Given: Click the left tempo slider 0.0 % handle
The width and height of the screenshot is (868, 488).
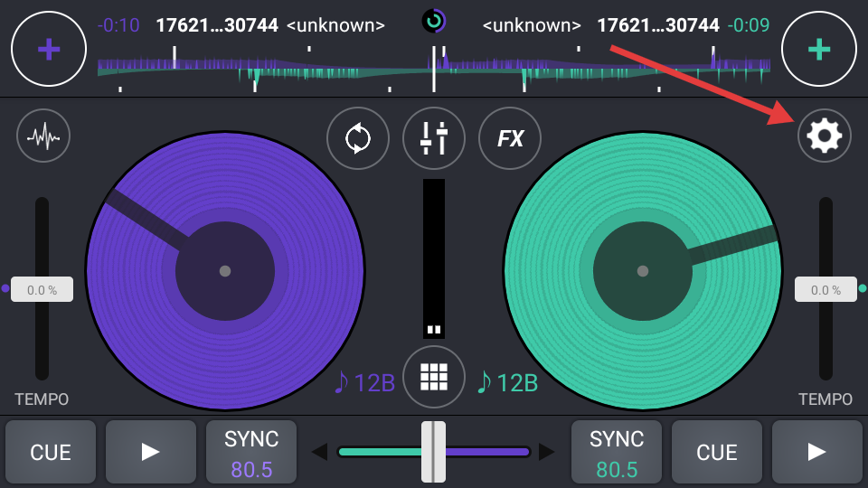Looking at the screenshot, I should coord(42,289).
